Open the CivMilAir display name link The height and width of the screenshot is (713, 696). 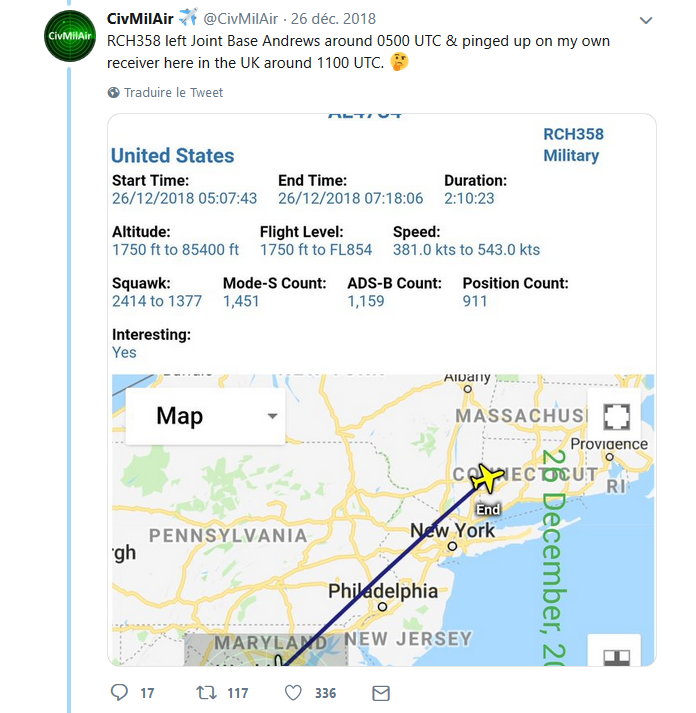tap(140, 20)
